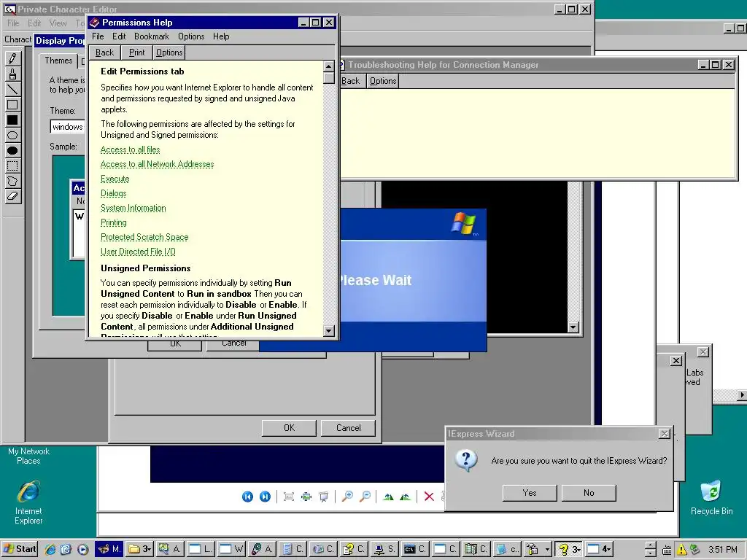The width and height of the screenshot is (747, 560).
Task: Click Cancel next to OK in gray dialog
Action: [348, 427]
